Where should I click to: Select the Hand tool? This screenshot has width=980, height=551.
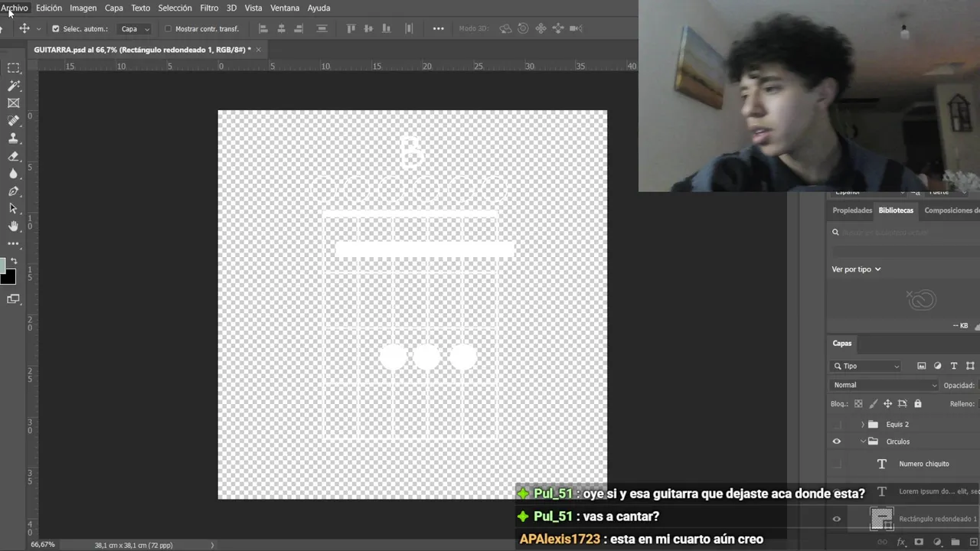click(13, 226)
